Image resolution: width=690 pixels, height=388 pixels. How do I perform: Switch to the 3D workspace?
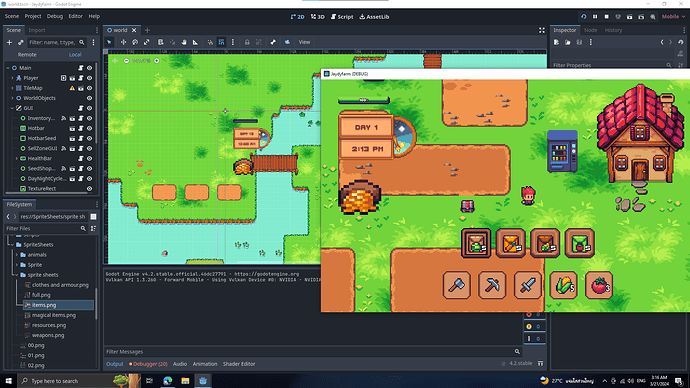click(317, 17)
